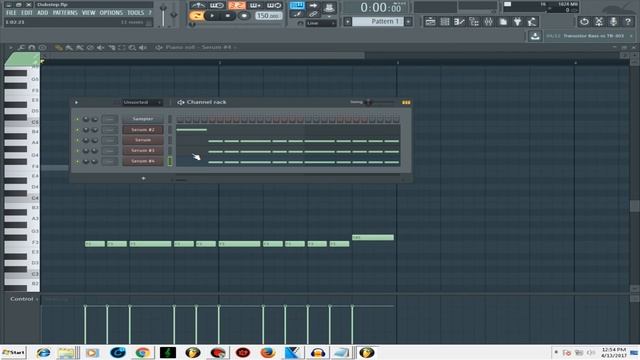Click the brush draw-mode icon in top toolbar
This screenshot has height=360, width=640.
click(x=297, y=14)
